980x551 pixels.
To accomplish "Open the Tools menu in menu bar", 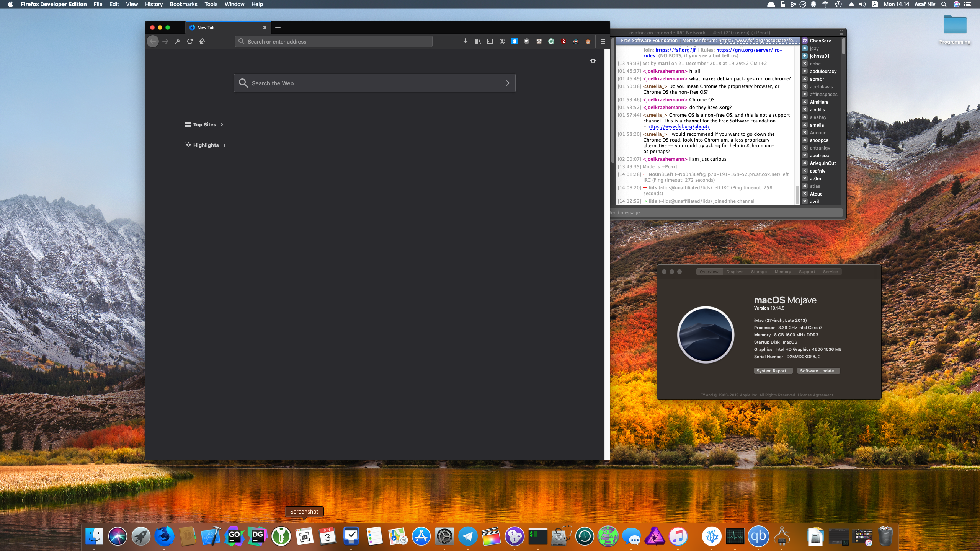I will [211, 4].
